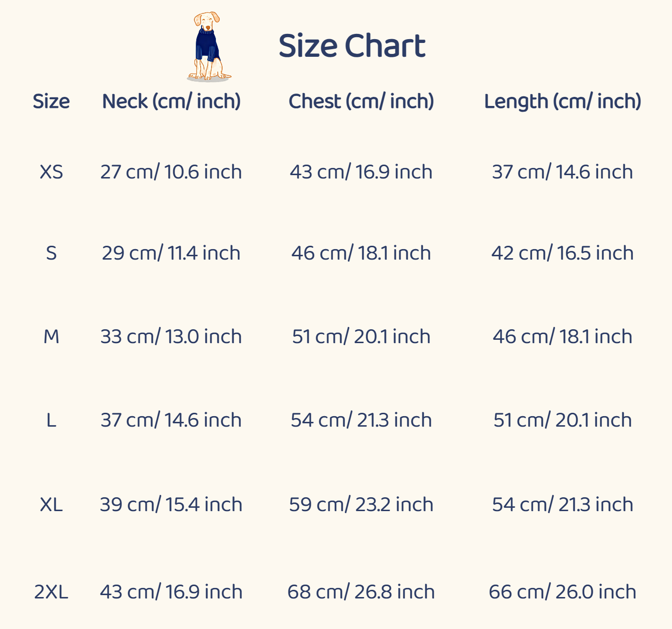Select the Size column header
Image resolution: width=672 pixels, height=629 pixels.
click(51, 101)
